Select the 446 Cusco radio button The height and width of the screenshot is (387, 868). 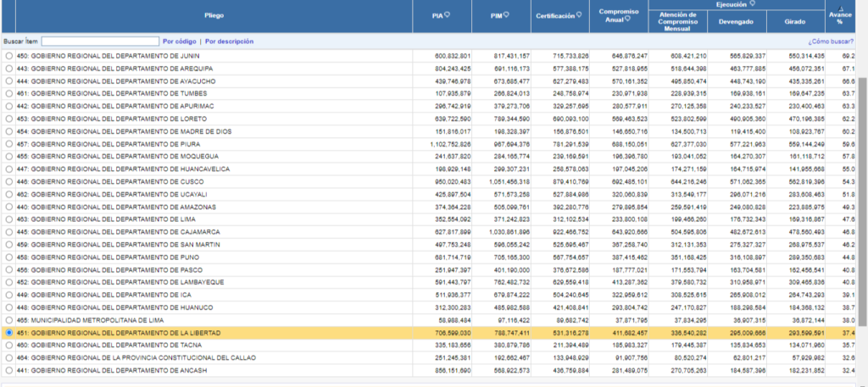pyautogui.click(x=8, y=182)
